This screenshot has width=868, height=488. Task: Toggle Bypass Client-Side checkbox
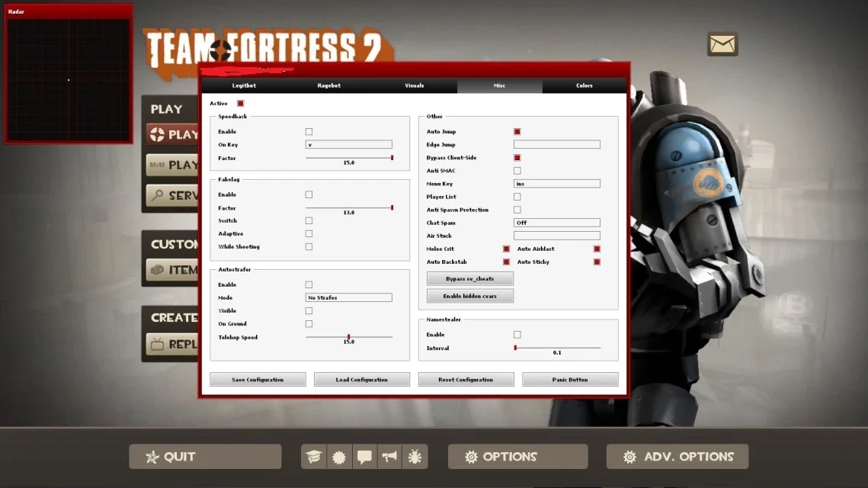point(517,157)
